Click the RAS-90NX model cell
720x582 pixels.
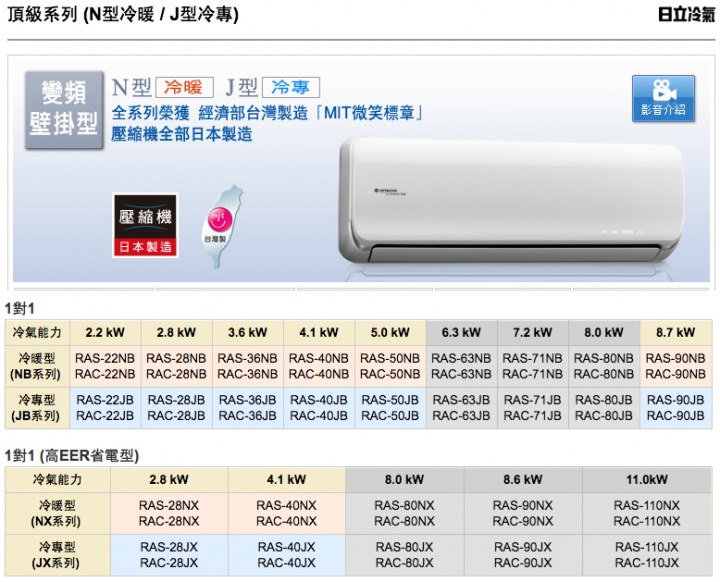(x=523, y=513)
